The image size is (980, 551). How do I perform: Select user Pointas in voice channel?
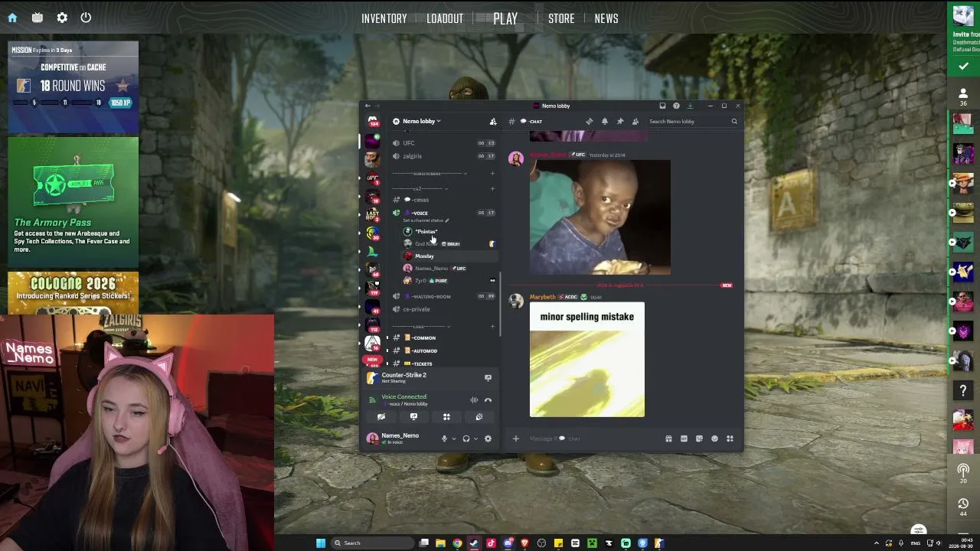pyautogui.click(x=448, y=231)
